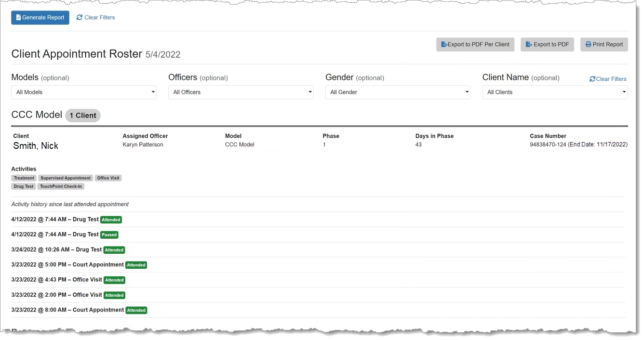Open the All Models dropdown

click(83, 92)
